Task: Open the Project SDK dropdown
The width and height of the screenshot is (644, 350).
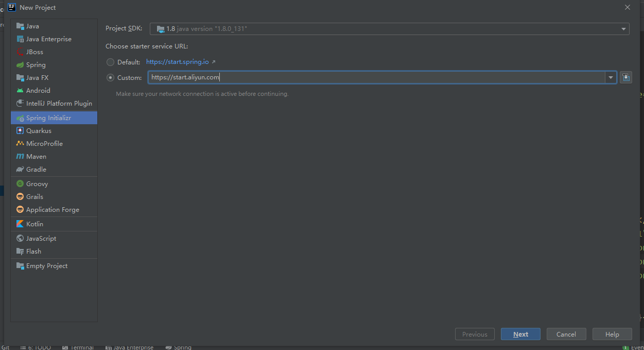Action: [389, 29]
